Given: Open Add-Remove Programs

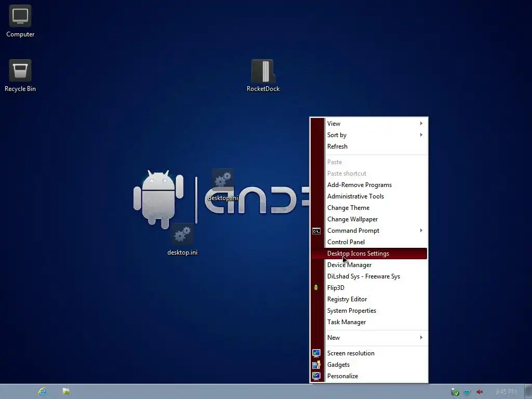Looking at the screenshot, I should point(369,185).
